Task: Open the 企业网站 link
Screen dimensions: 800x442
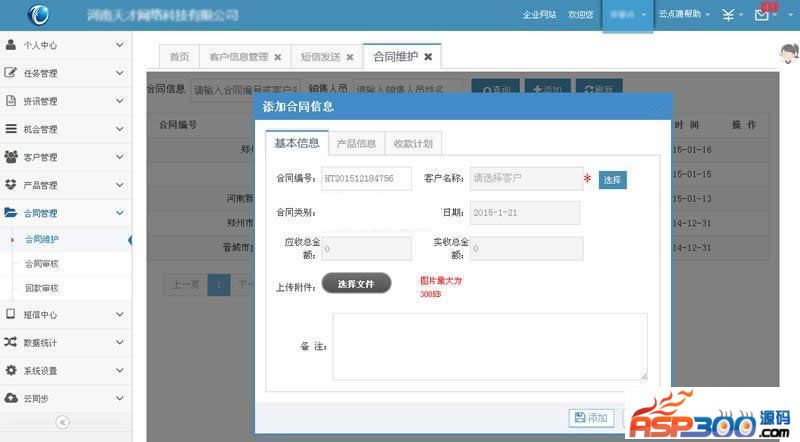Action: click(x=539, y=15)
